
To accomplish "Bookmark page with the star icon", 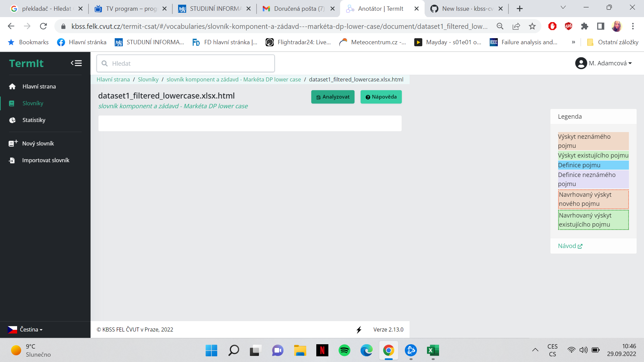I will coord(532,26).
